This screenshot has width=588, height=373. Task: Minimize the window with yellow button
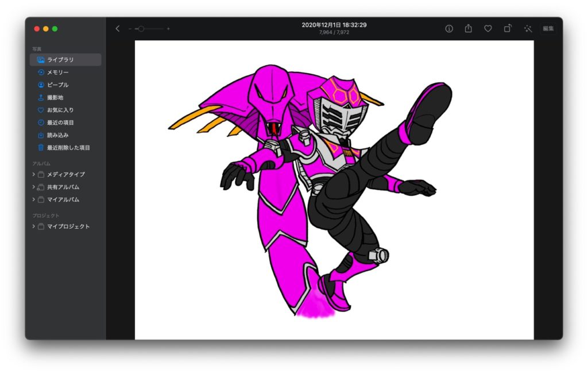pos(46,29)
